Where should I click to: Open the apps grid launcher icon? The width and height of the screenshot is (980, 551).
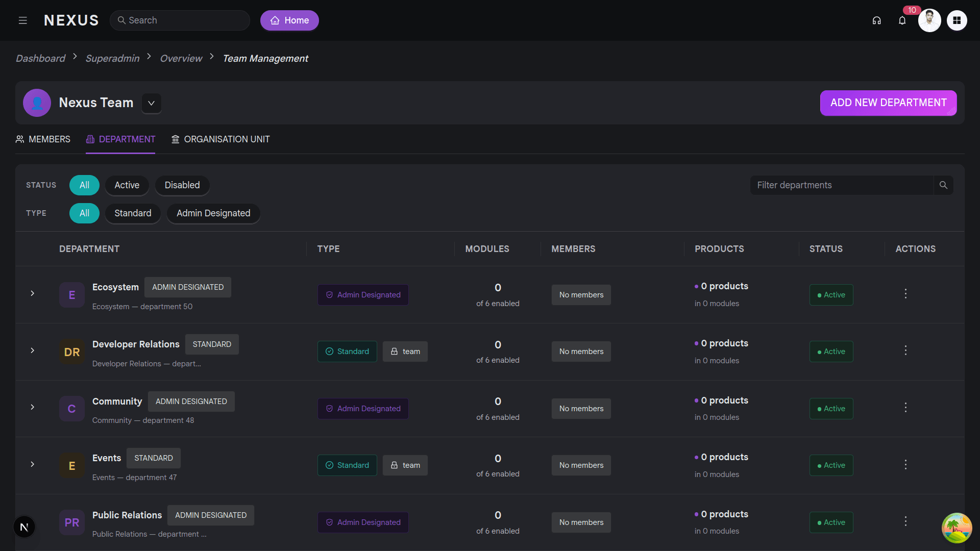click(957, 20)
